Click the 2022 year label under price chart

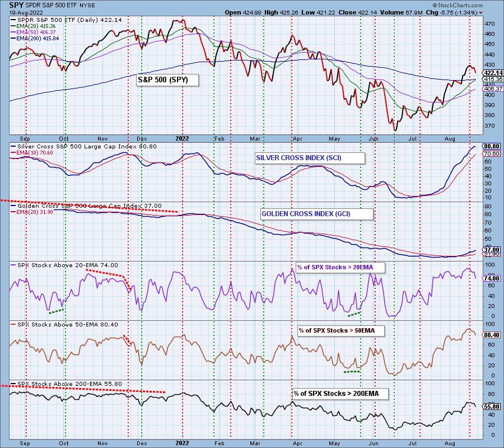pyautogui.click(x=182, y=138)
